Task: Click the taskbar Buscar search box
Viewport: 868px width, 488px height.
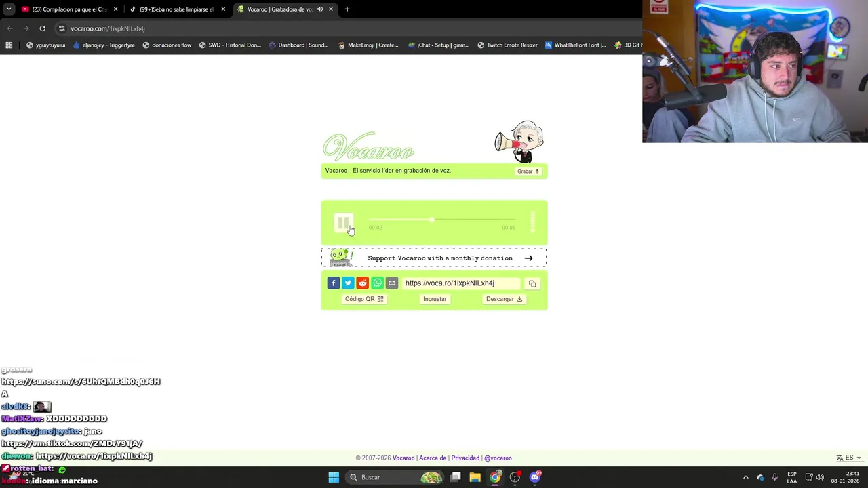Action: click(396, 477)
